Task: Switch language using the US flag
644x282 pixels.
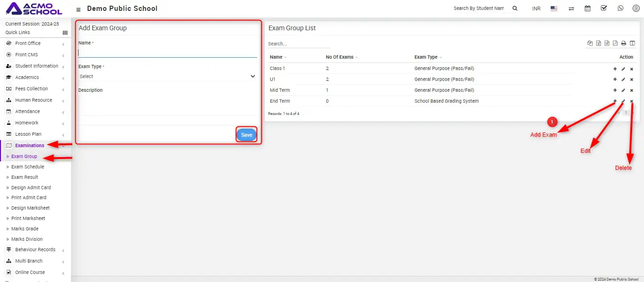Action: click(554, 9)
